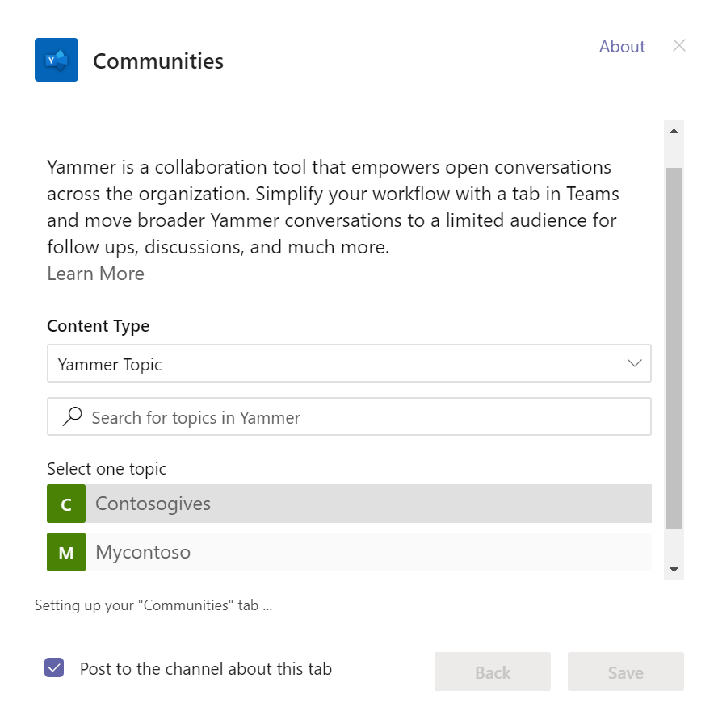Click the Save button
718x728 pixels.
tap(625, 671)
